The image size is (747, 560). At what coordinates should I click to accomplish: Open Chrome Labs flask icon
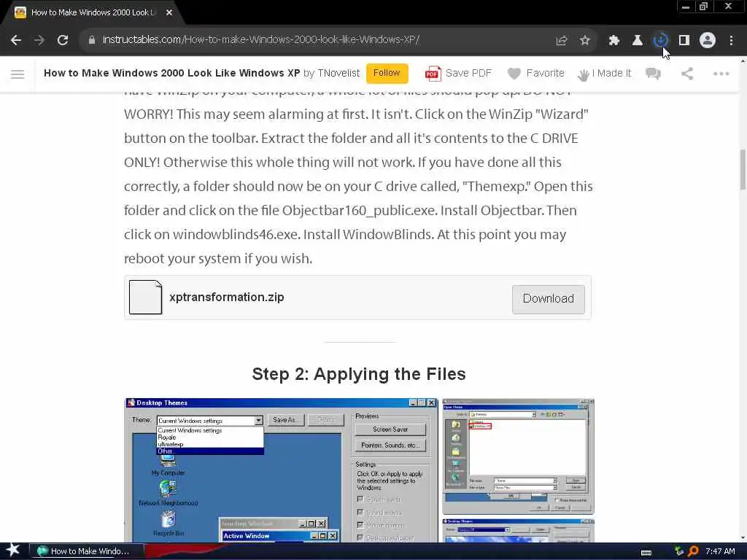(638, 41)
